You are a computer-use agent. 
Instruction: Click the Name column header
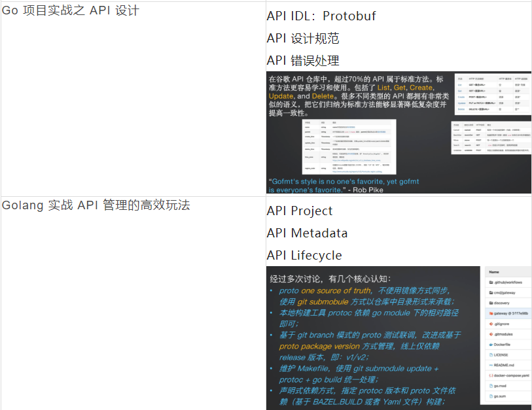(x=494, y=271)
